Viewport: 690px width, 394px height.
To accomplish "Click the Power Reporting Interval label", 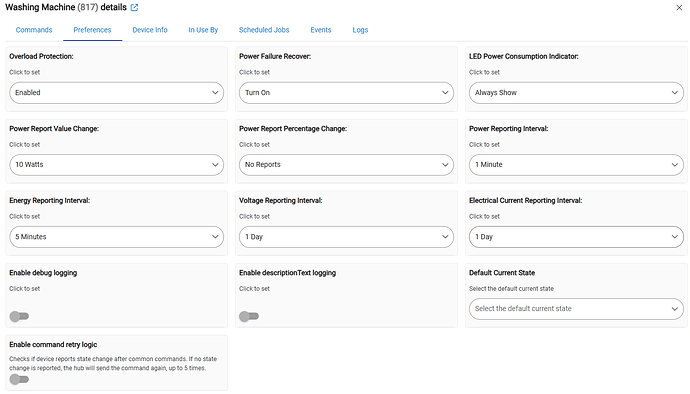I will (x=509, y=129).
